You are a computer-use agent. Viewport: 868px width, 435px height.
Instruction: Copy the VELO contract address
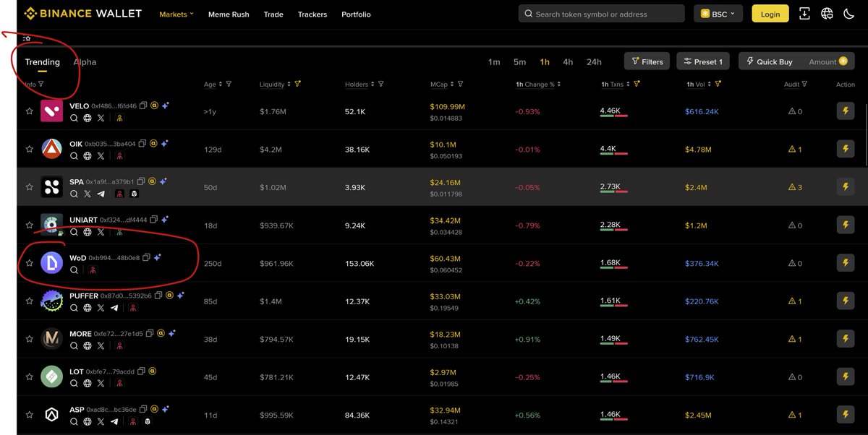pos(143,105)
